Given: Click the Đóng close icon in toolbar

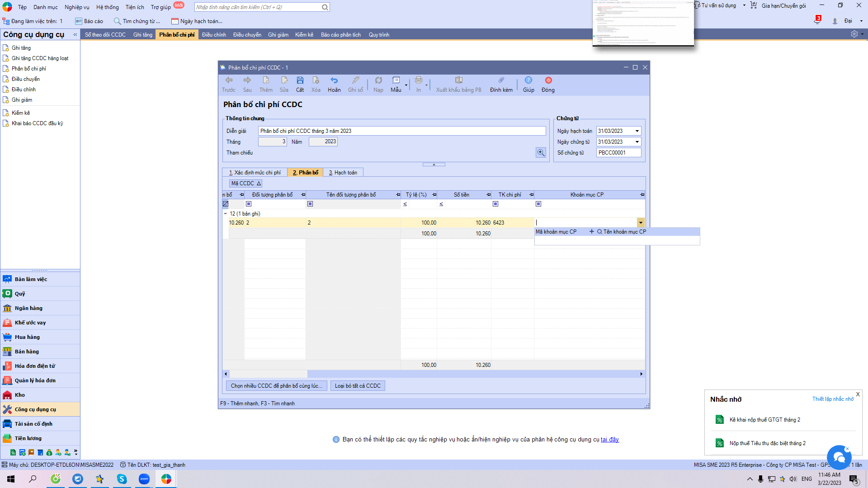Looking at the screenshot, I should [x=548, y=80].
